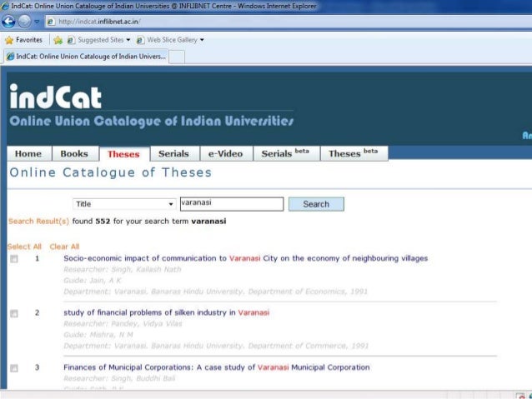Screen dimensions: 532x399
Task: Click the Guide: Mishra, N M text
Action: point(98,335)
